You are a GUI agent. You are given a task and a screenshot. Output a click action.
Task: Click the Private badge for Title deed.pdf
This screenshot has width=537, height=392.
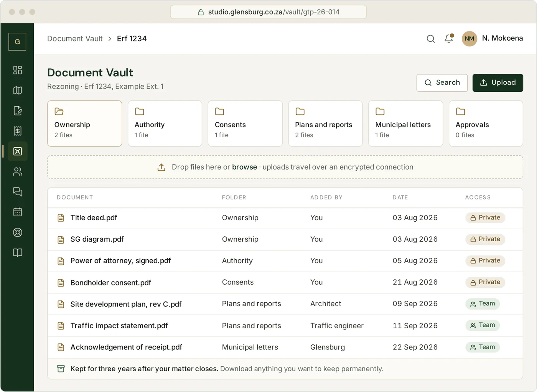click(485, 217)
